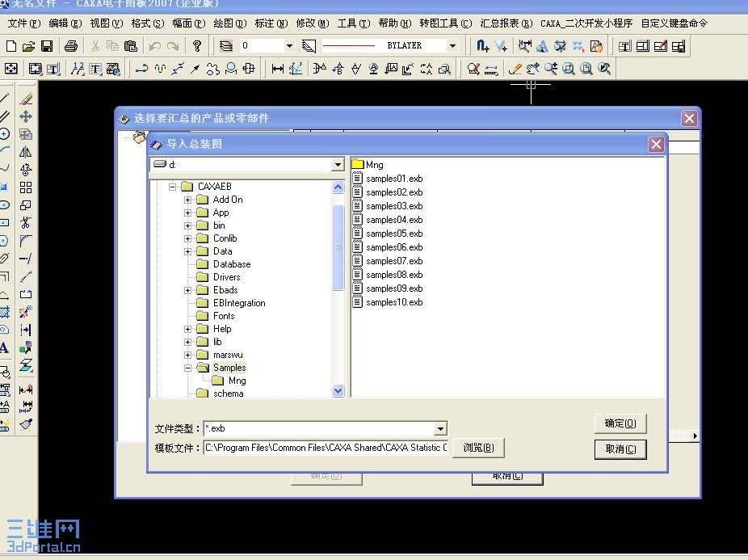Click the Print icon
The width and height of the screenshot is (748, 560).
point(71,46)
